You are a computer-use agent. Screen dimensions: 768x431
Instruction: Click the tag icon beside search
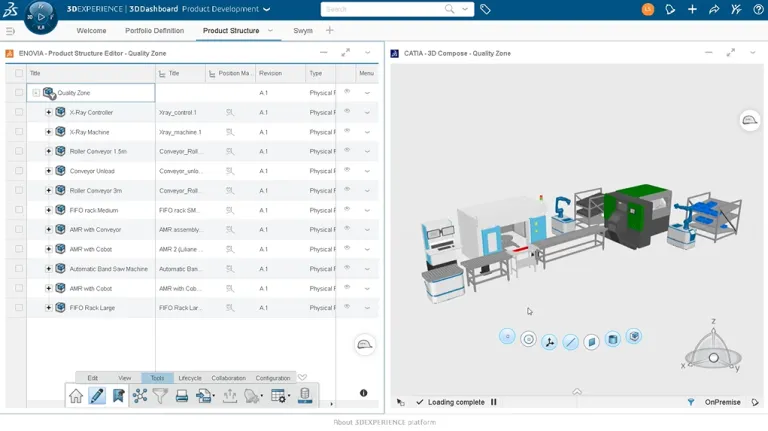(485, 9)
